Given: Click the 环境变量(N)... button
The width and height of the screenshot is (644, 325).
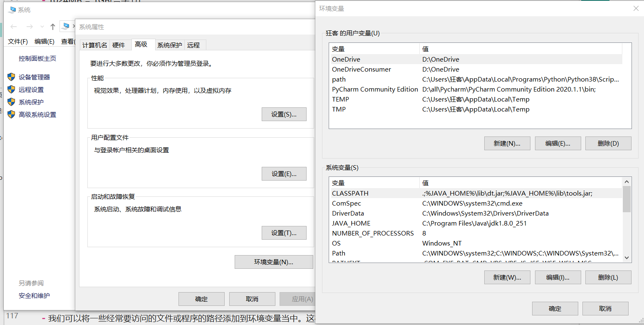Looking at the screenshot, I should pyautogui.click(x=274, y=262).
